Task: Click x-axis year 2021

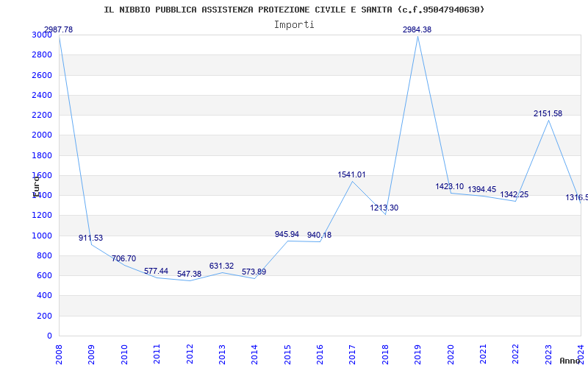Action: 483,354
